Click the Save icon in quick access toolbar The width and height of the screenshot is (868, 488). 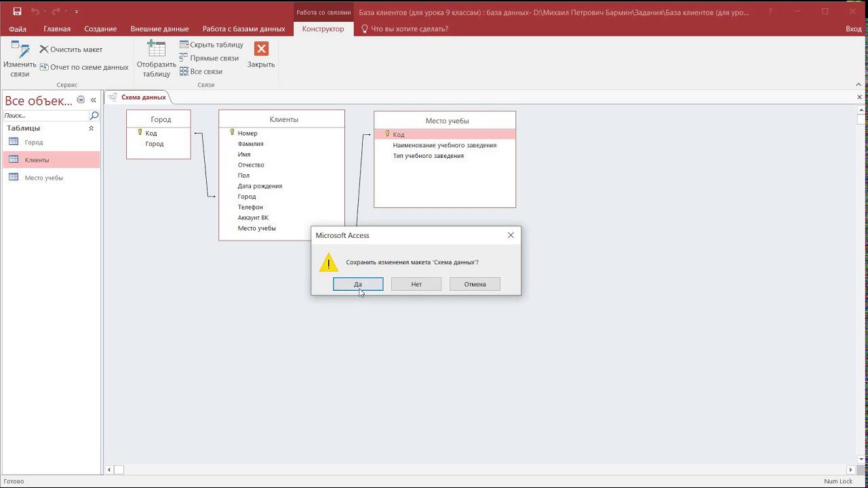17,12
